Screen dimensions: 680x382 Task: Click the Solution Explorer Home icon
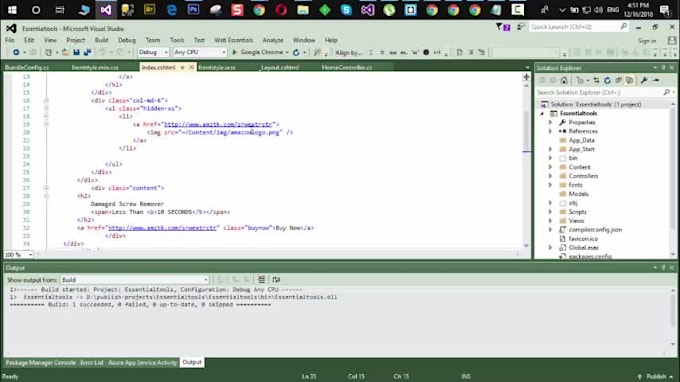point(564,80)
